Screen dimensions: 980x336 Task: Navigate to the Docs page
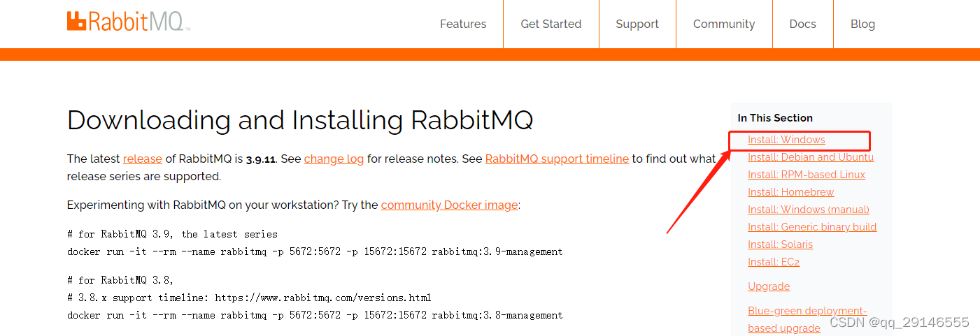pyautogui.click(x=802, y=24)
